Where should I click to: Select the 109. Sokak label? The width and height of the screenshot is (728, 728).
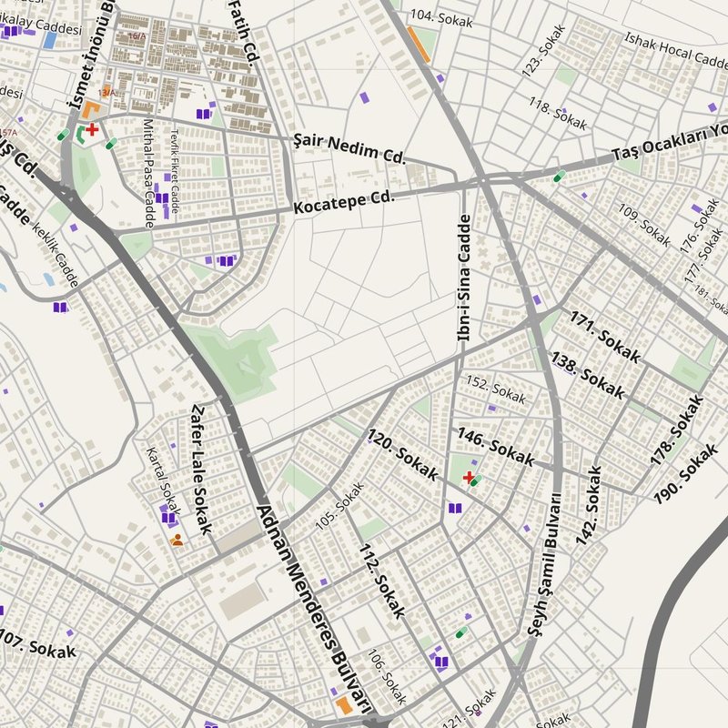point(644,225)
